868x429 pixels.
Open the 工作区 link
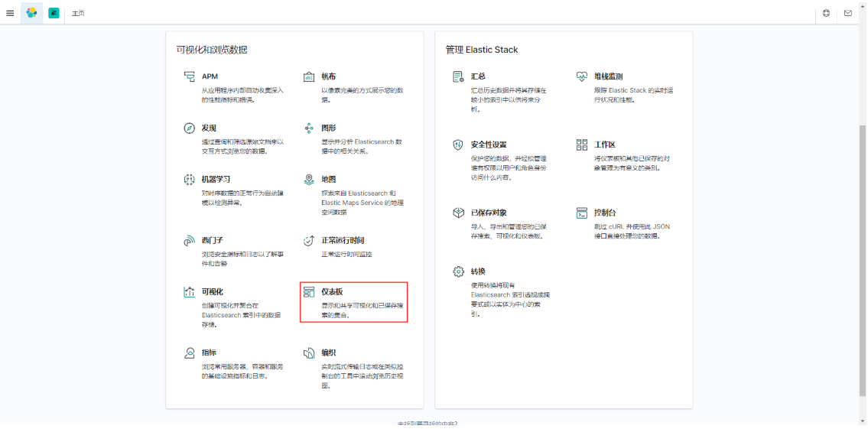(604, 145)
